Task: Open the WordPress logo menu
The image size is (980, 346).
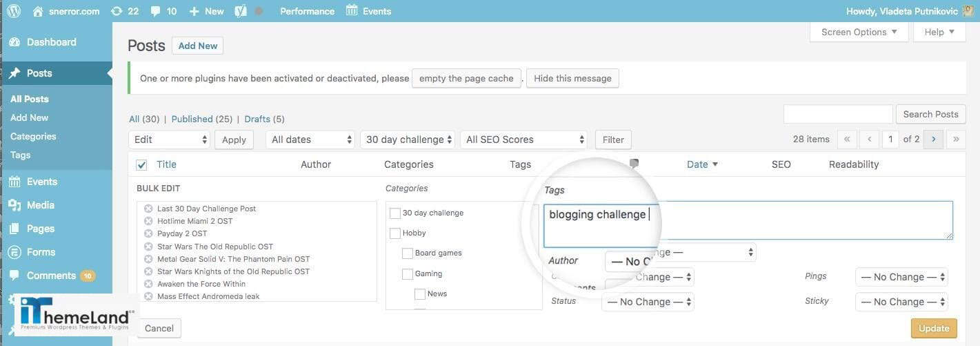Action: pos(14,11)
